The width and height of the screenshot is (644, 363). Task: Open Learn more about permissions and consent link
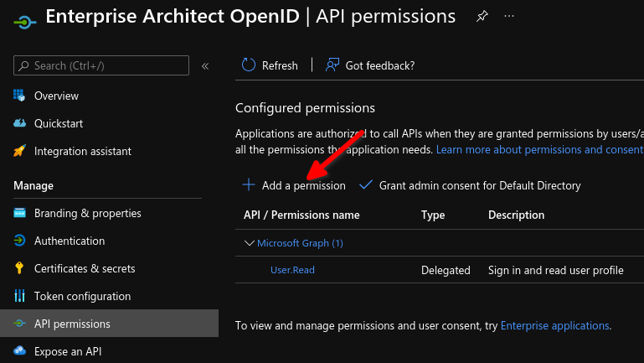(x=539, y=149)
